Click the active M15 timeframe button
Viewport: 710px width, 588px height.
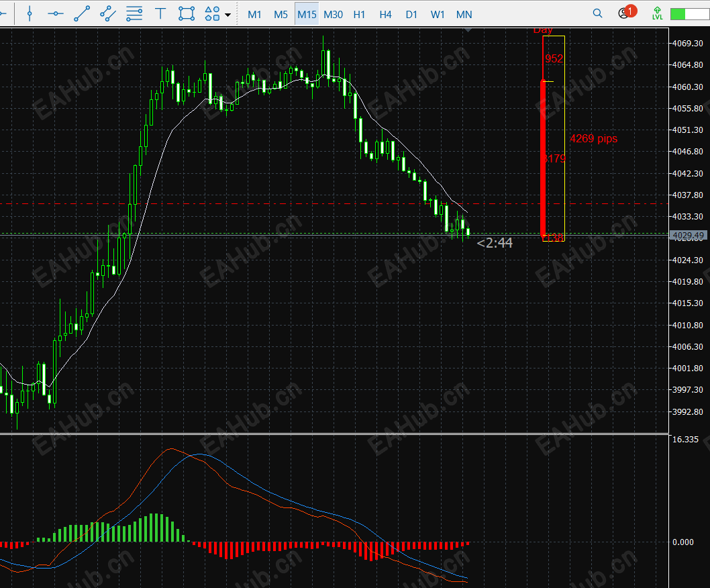307,15
